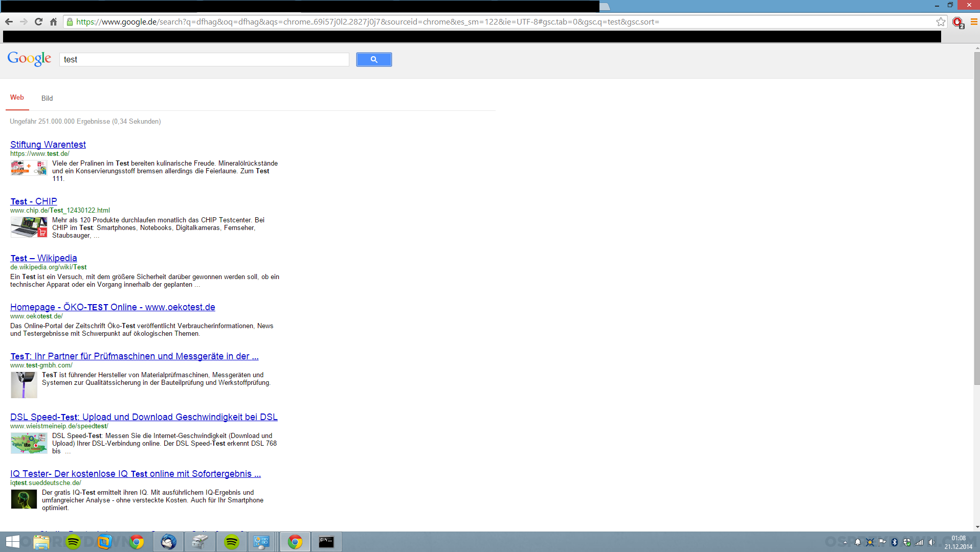The height and width of the screenshot is (552, 980).
Task: Open the Test - CHIP result
Action: coord(34,201)
